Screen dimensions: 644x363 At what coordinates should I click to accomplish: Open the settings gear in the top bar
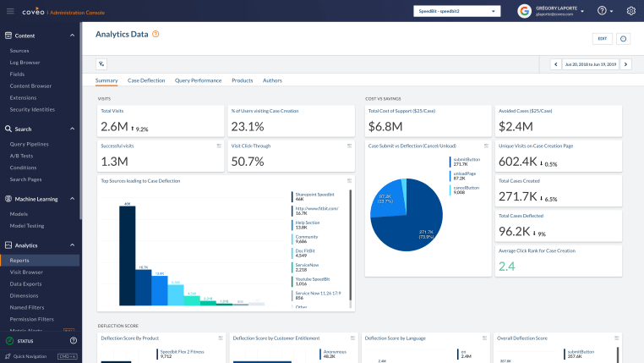coord(630,11)
